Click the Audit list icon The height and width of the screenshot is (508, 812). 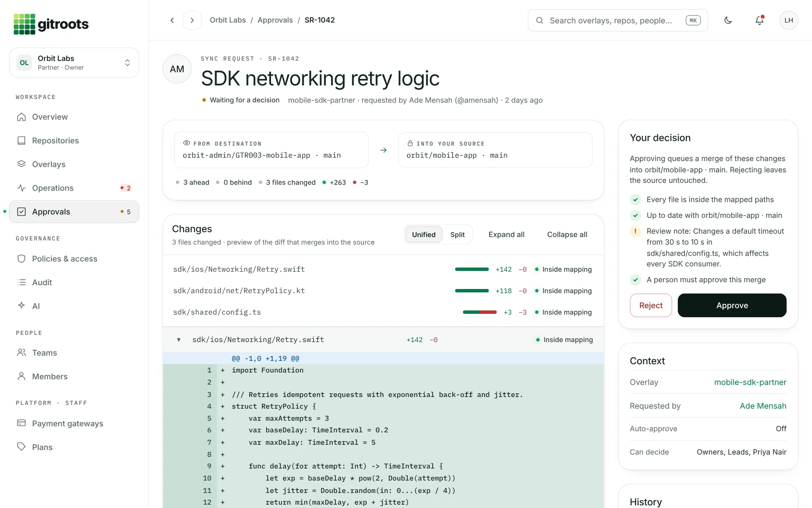tap(21, 283)
